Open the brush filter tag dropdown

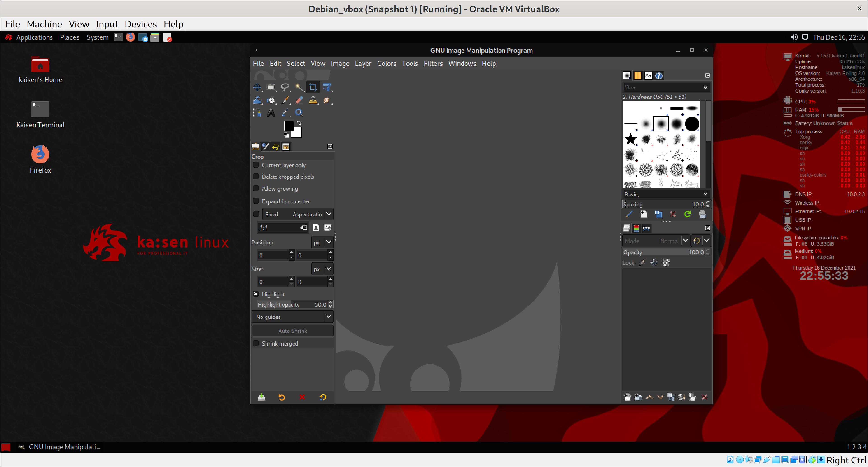[705, 87]
